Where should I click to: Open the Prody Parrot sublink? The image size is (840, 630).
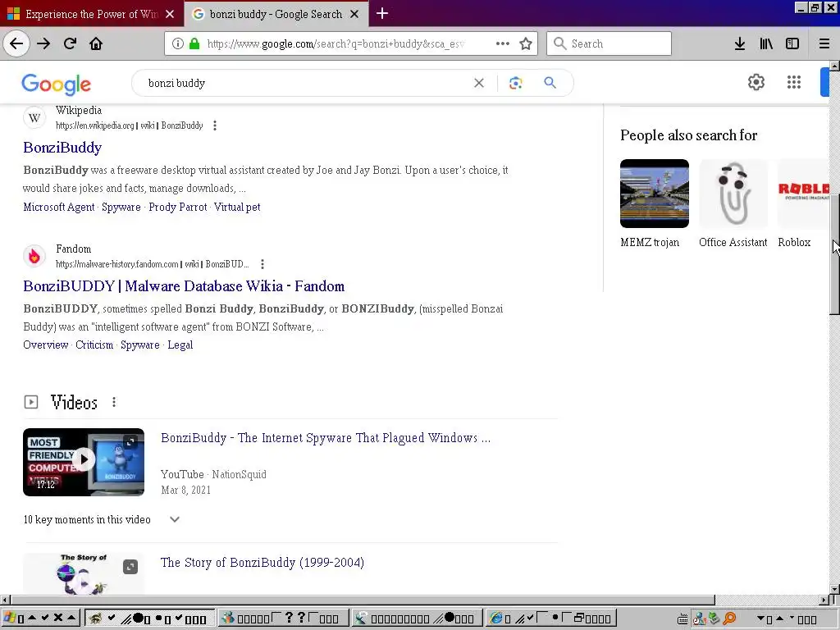pos(178,207)
